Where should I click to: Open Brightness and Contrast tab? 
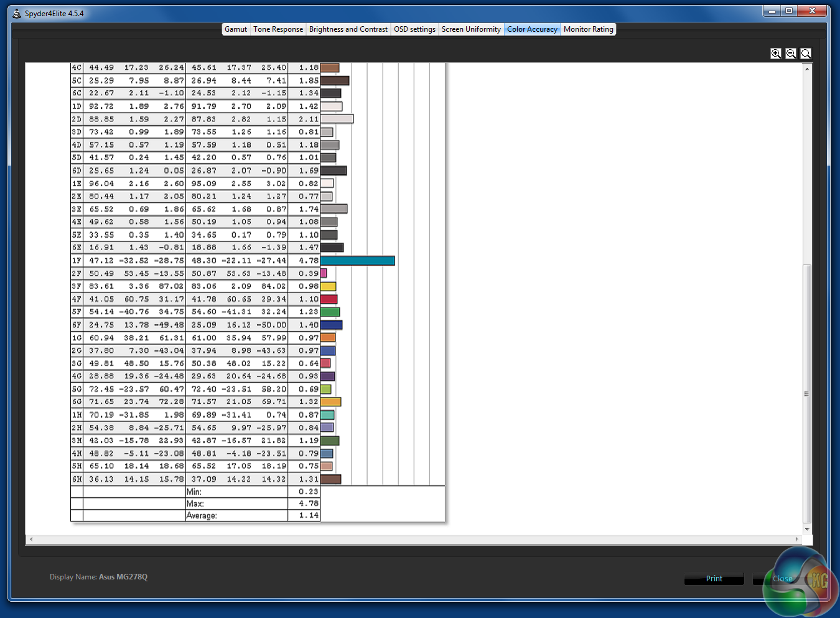click(348, 29)
